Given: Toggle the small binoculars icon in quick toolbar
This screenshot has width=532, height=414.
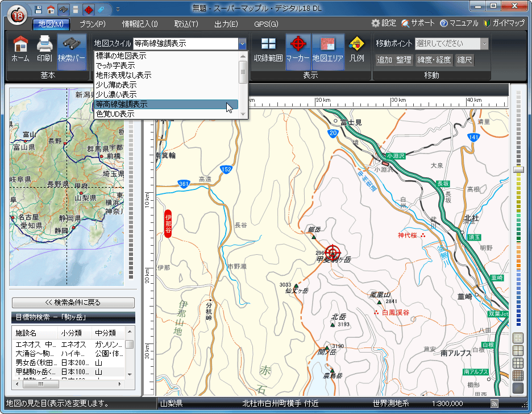Looking at the screenshot, I should 64,10.
